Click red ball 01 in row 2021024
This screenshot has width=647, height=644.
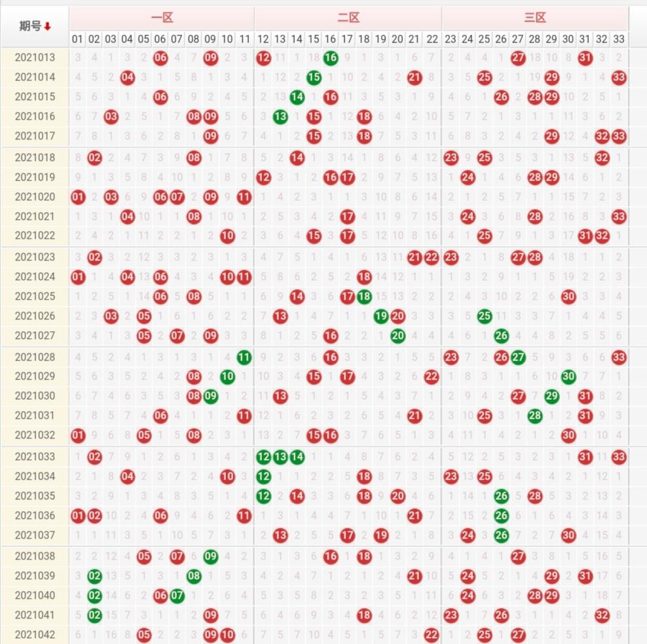pos(77,277)
